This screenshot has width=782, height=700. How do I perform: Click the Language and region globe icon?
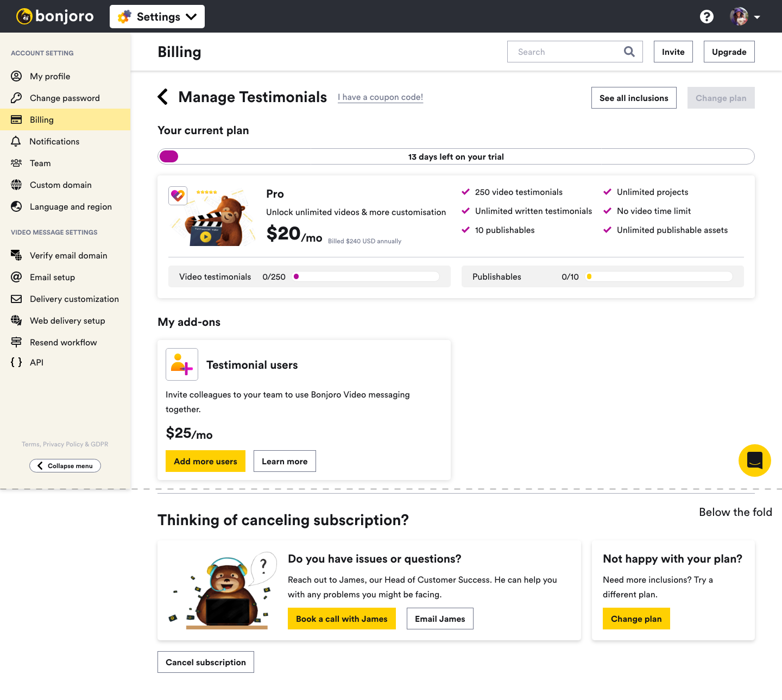tap(16, 206)
